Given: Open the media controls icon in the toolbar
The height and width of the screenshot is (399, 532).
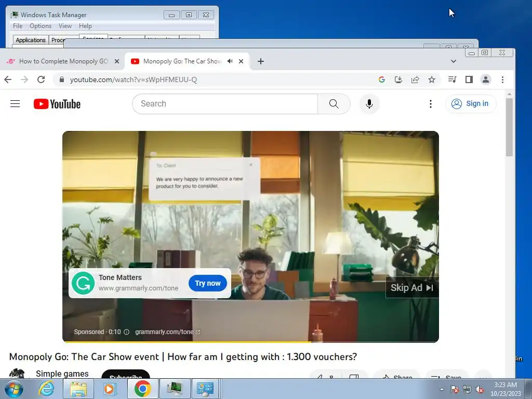Looking at the screenshot, I should [453, 79].
